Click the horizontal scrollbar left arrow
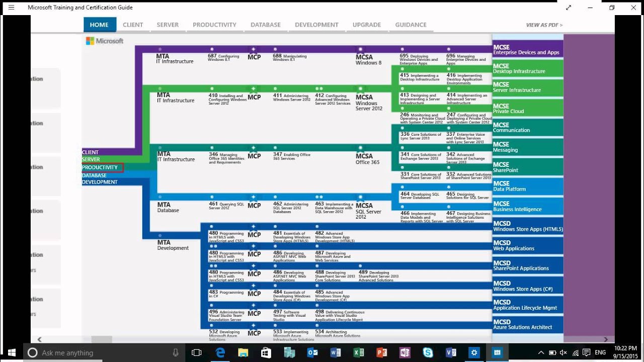Screen dimensions: 644x362 40,339
